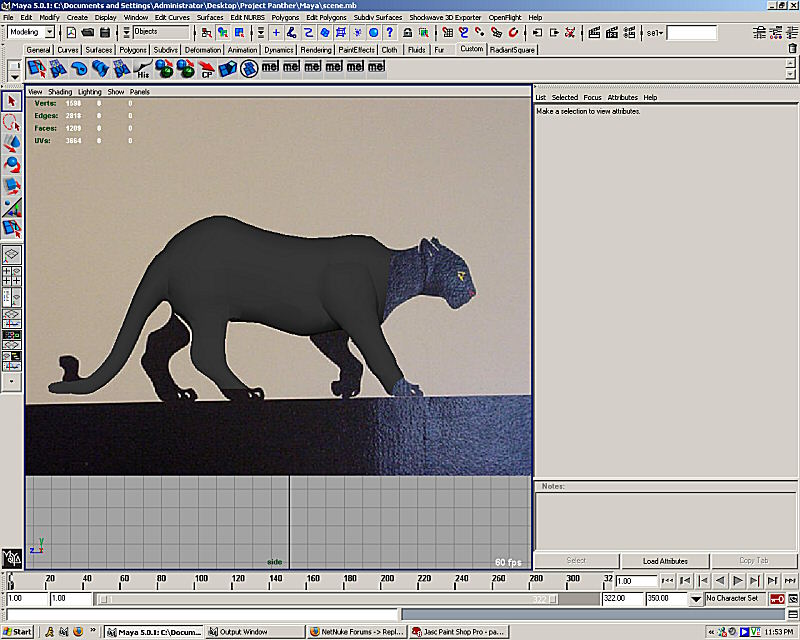The height and width of the screenshot is (640, 800).
Task: Click the Mozilla Firefox quick launch icon
Action: click(78, 632)
